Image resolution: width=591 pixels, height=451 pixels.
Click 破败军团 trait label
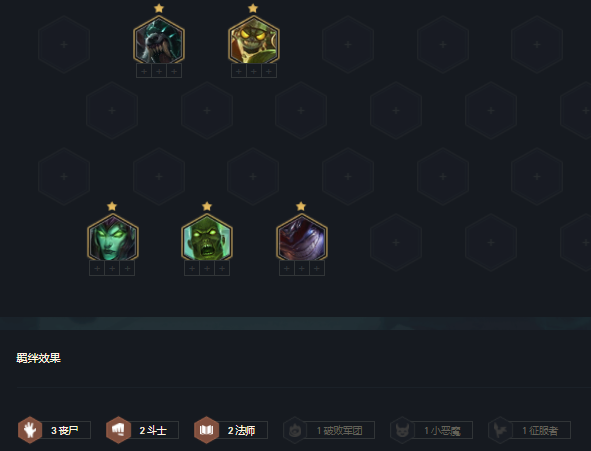pos(343,431)
